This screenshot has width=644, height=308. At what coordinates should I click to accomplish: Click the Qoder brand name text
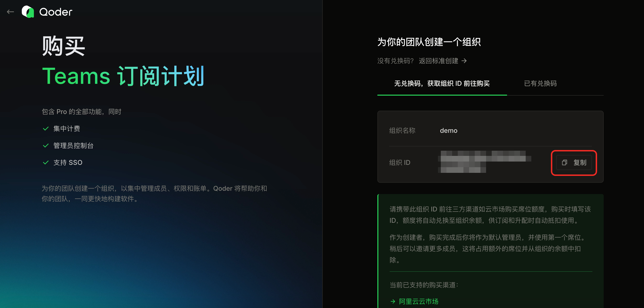coord(56,12)
